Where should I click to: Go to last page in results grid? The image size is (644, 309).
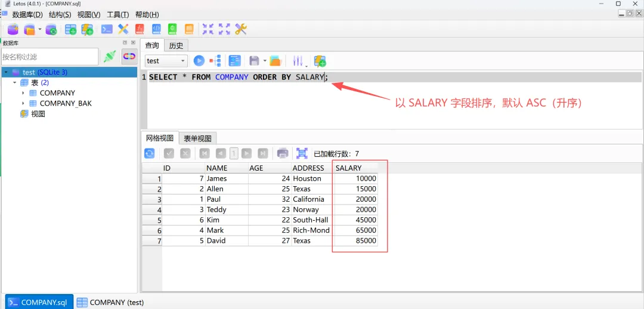(x=263, y=153)
